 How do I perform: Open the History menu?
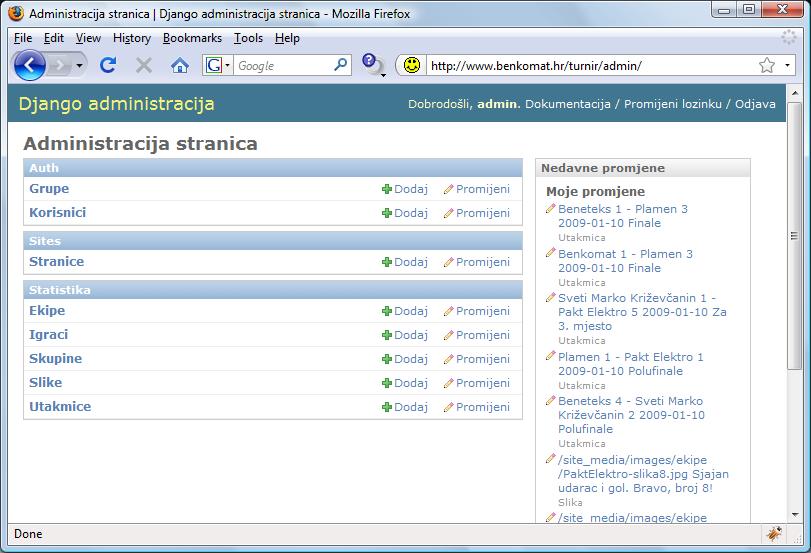[x=132, y=38]
